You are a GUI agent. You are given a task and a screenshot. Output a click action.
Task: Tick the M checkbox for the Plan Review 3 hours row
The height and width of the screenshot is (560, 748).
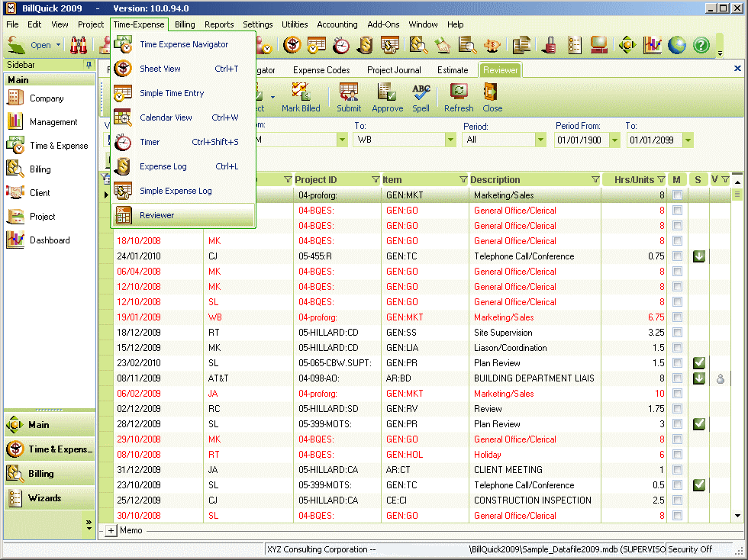tap(677, 424)
